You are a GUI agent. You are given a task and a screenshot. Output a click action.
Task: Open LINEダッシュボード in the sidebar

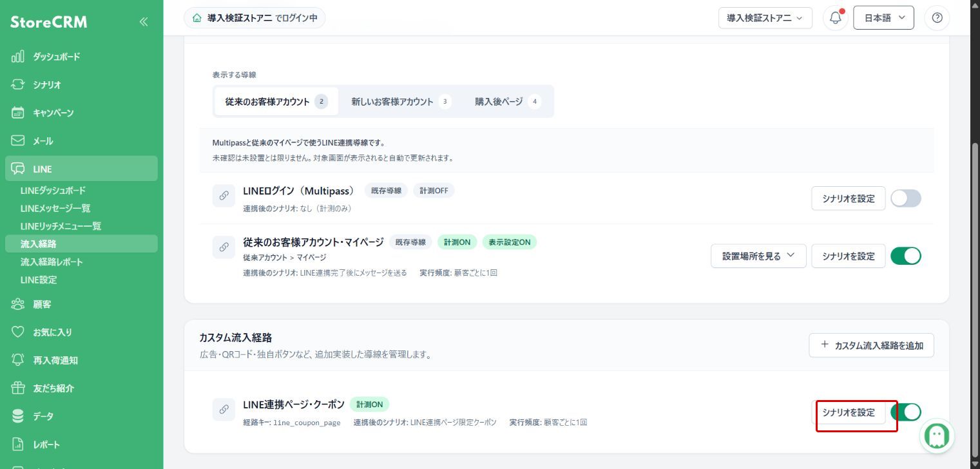click(53, 191)
